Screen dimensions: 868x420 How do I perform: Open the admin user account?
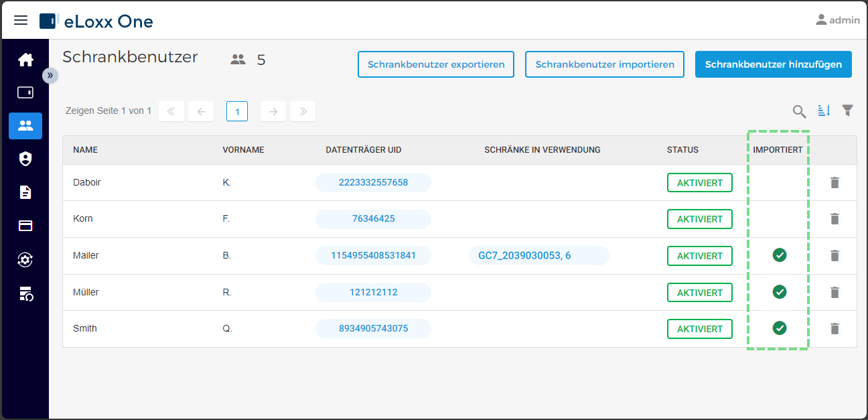pyautogui.click(x=837, y=20)
